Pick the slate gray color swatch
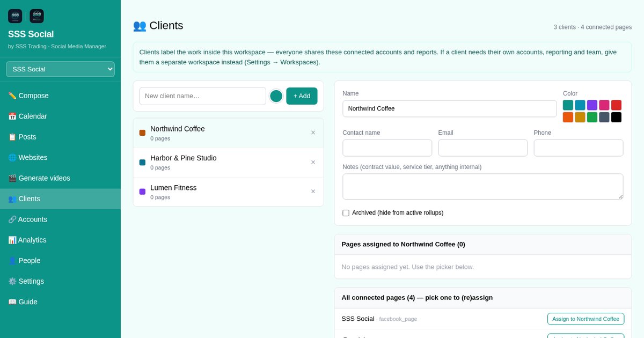This screenshot has width=644, height=338. pos(604,117)
